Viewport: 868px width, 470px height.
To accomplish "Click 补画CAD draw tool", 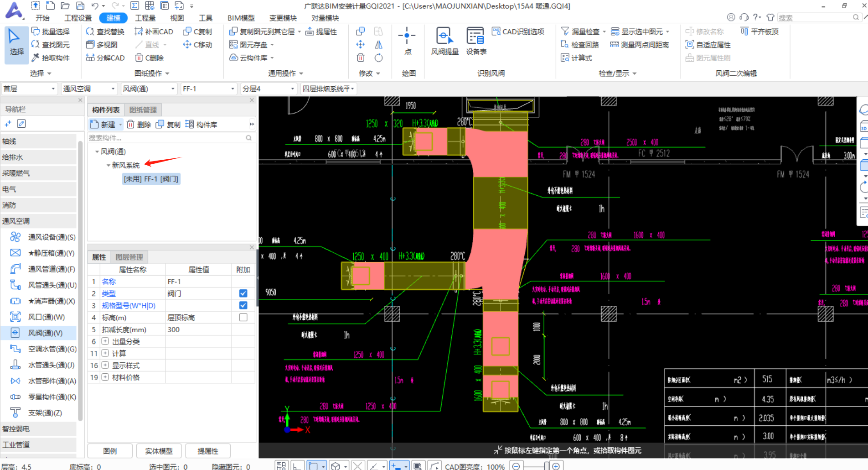I will click(x=154, y=31).
